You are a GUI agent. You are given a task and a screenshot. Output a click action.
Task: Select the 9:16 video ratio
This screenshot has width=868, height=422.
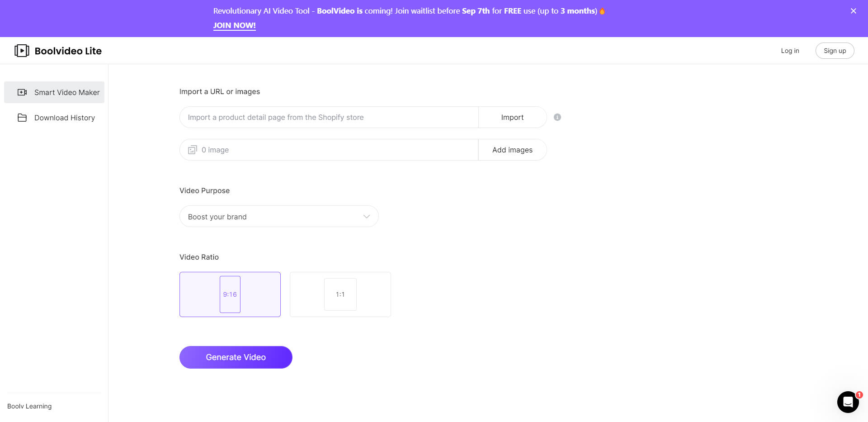pos(230,294)
